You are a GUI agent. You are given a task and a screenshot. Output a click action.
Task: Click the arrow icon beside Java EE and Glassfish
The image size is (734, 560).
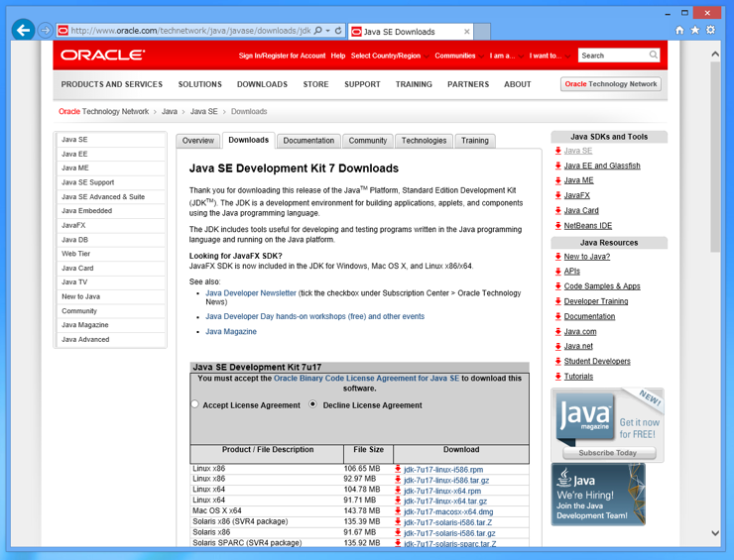(558, 166)
